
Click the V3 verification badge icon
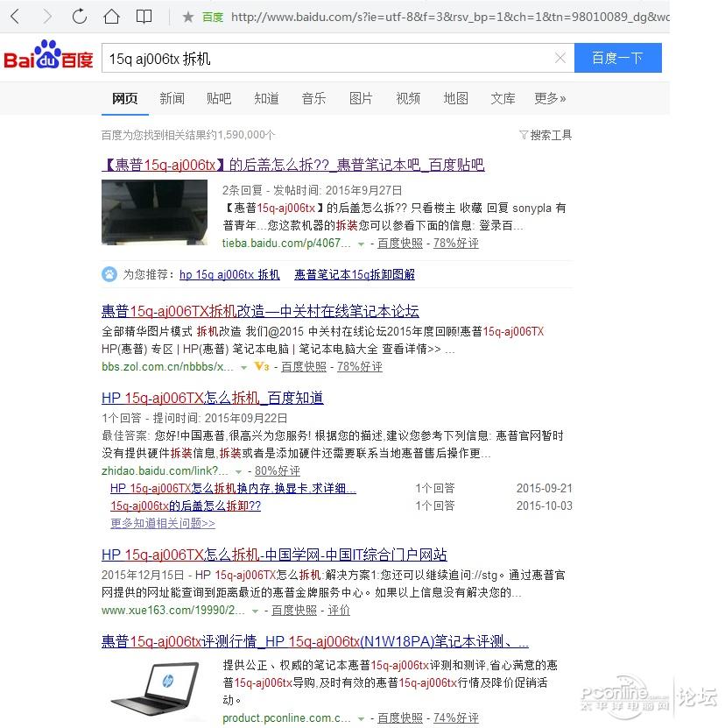(x=262, y=366)
